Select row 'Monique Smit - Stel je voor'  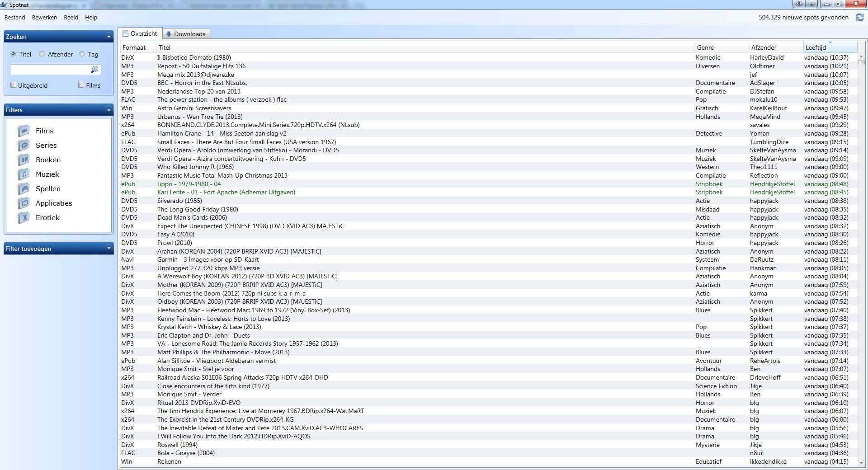point(488,369)
